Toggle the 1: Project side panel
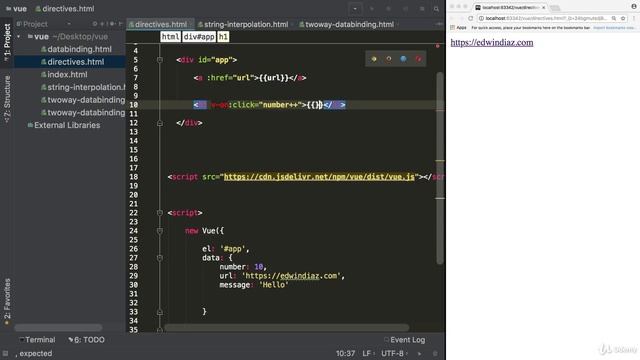640x360 pixels. [x=7, y=42]
